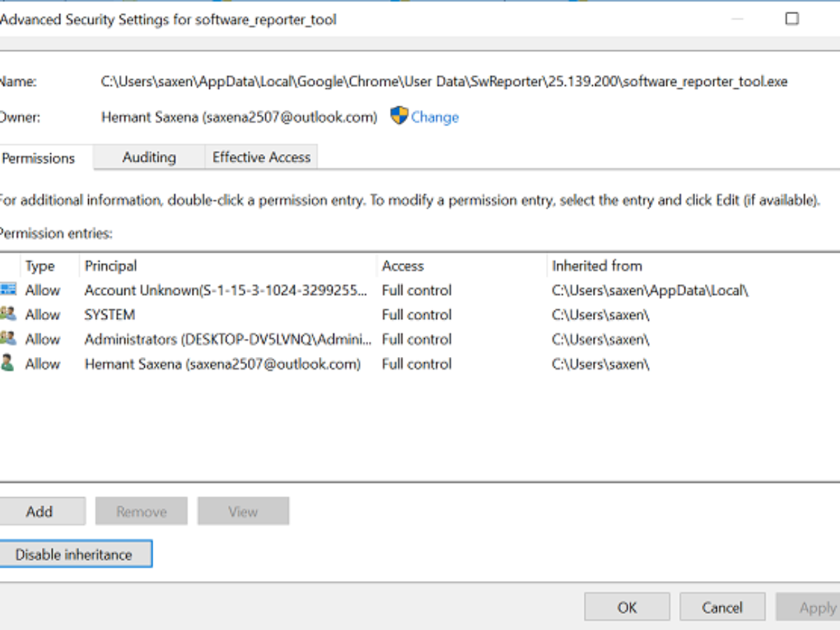Click the UAC shield icon beside Change
The height and width of the screenshot is (630, 840).
tap(399, 116)
